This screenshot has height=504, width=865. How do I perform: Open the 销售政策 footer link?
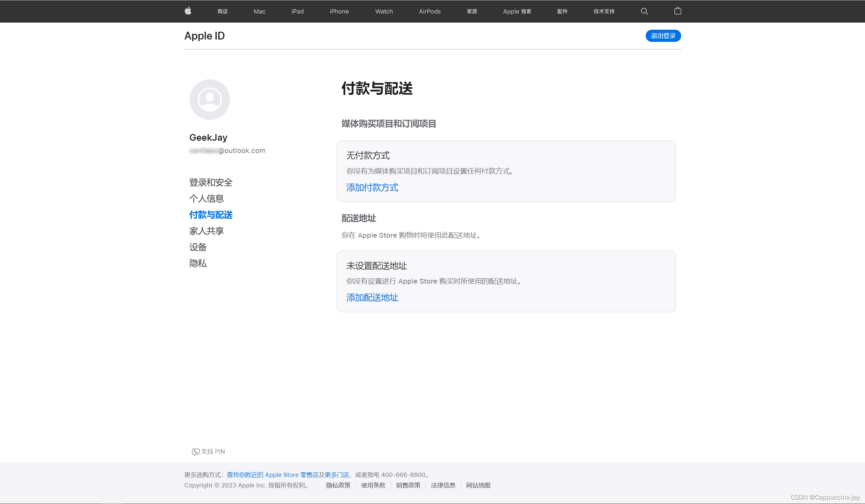(408, 485)
